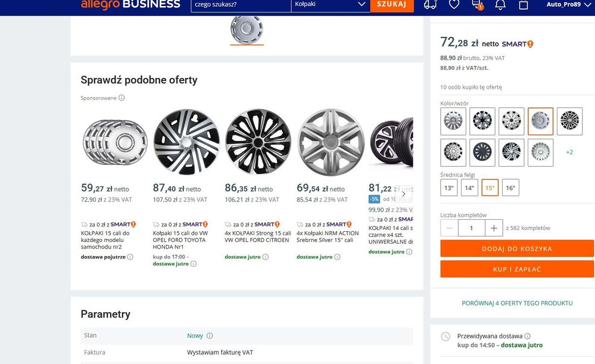
Task: Show +2 more color variants
Action: 569,153
